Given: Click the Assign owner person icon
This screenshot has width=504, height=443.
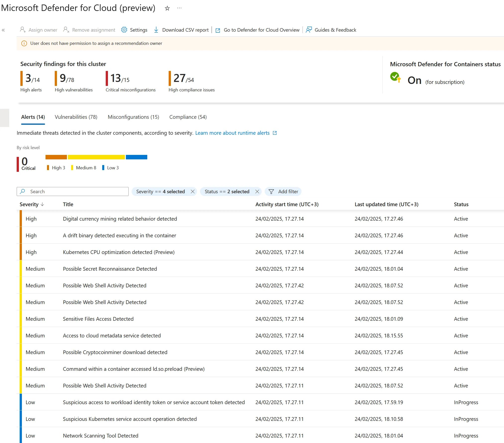Looking at the screenshot, I should [23, 30].
